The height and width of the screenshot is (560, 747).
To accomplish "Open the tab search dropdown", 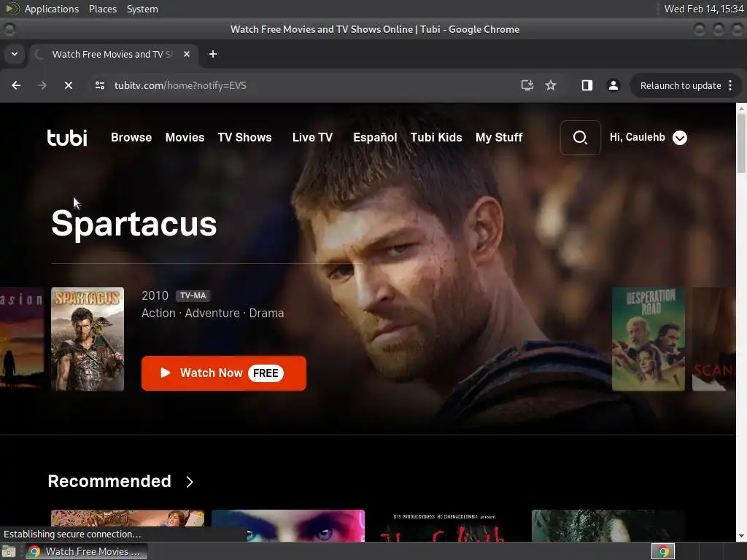I will click(15, 54).
